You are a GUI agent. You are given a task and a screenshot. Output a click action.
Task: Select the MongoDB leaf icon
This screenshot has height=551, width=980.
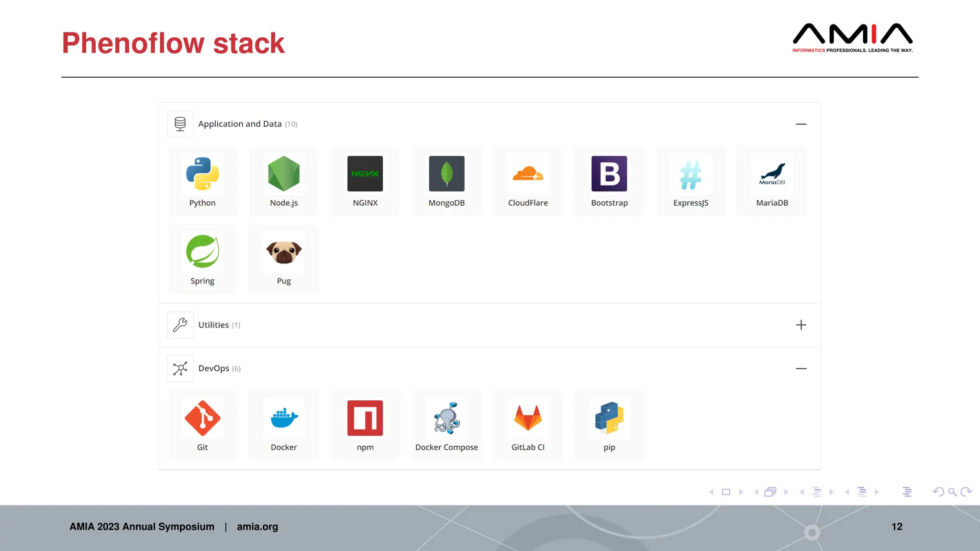(x=446, y=174)
